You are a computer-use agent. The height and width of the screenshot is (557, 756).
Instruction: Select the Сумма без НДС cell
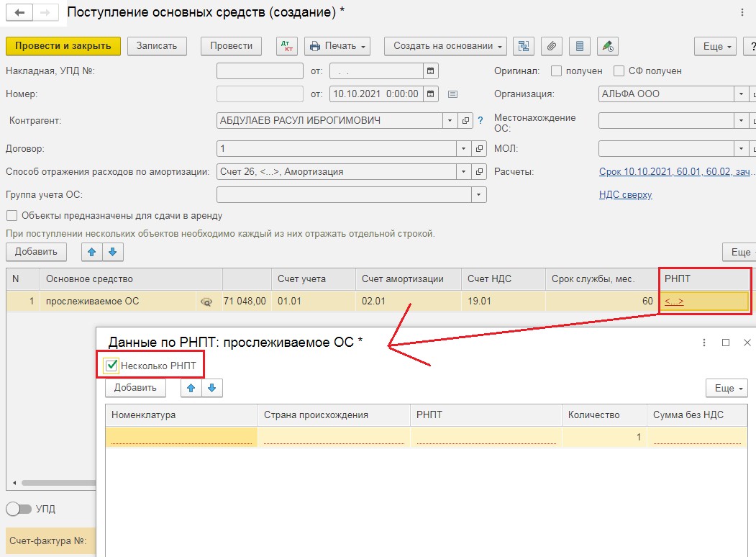[x=697, y=437]
